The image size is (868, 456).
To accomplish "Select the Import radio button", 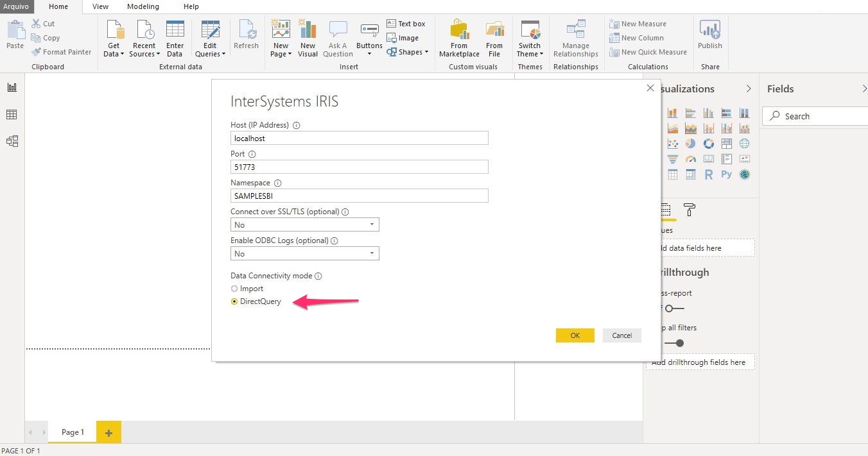I will click(x=234, y=289).
